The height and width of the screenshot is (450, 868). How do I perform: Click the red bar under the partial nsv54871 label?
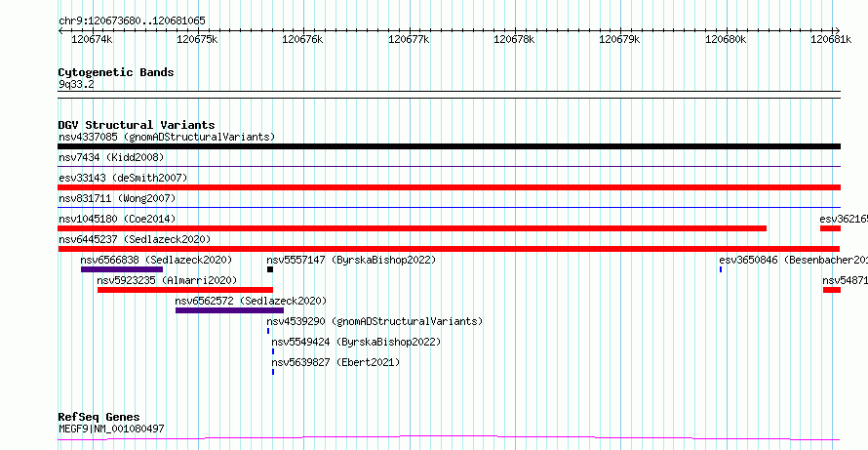832,290
